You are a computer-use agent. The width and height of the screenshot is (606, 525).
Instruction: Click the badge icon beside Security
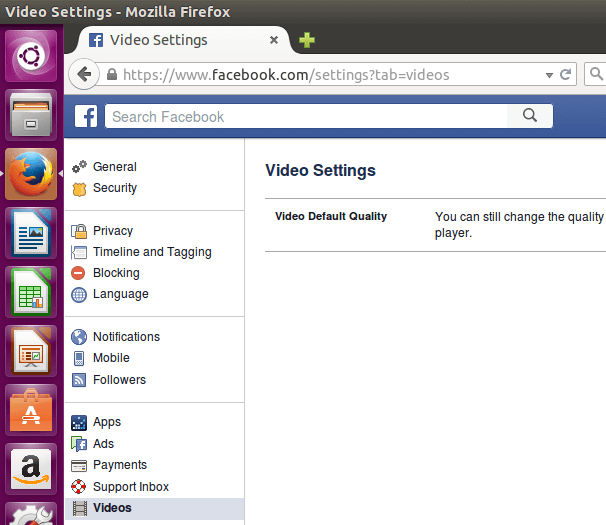(x=79, y=189)
